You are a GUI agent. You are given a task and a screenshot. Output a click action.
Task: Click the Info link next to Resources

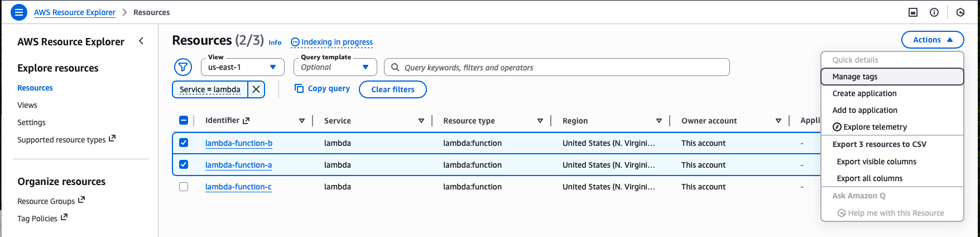click(275, 42)
